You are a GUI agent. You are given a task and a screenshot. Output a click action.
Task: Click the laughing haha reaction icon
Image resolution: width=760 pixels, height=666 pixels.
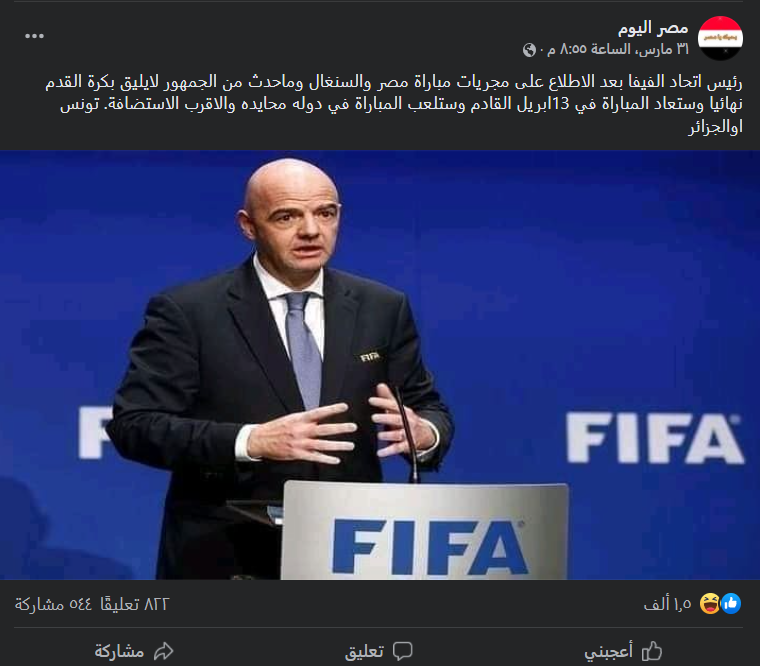(x=710, y=603)
